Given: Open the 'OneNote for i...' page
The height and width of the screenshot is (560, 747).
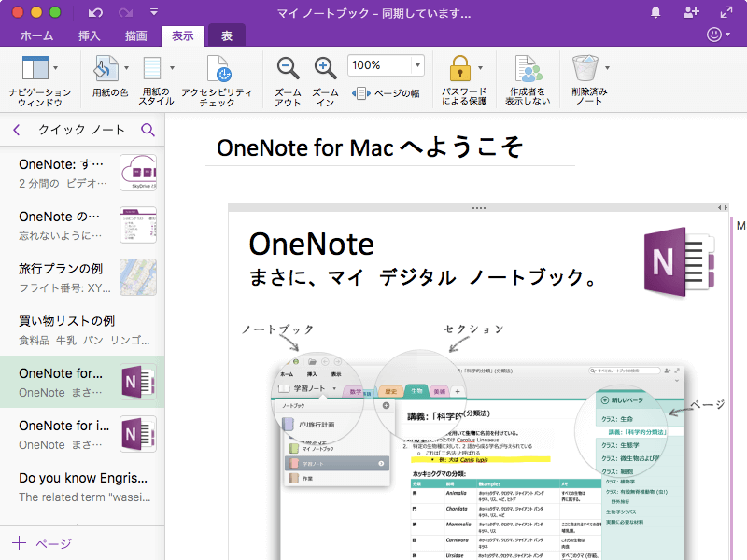Looking at the screenshot, I should tap(82, 434).
